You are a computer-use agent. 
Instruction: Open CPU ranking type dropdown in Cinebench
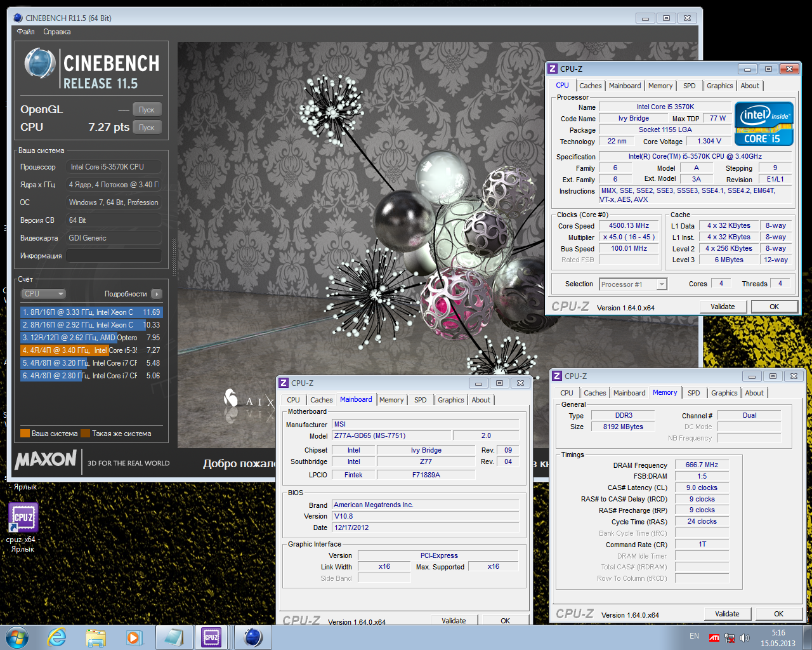click(x=43, y=294)
